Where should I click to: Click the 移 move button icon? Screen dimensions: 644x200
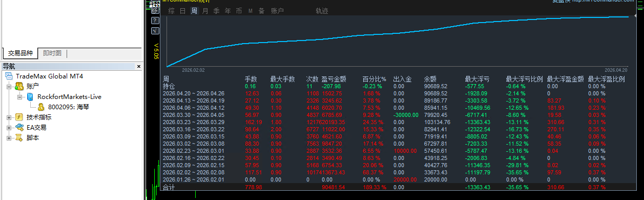click(x=155, y=11)
